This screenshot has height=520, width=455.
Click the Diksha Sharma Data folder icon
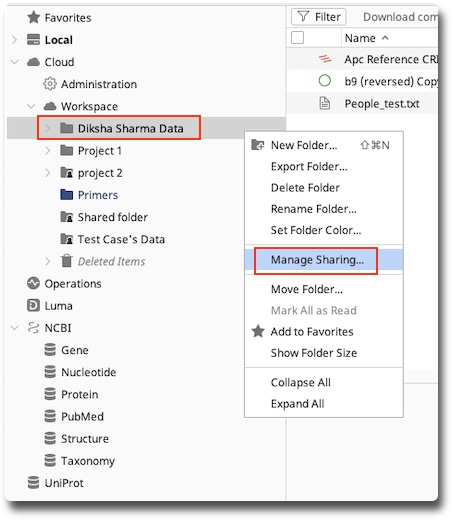pos(67,128)
